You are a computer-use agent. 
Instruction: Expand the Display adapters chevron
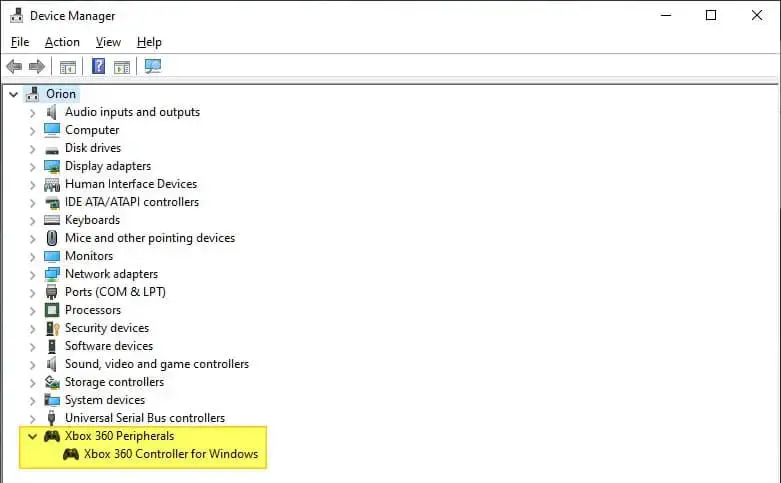click(32, 167)
